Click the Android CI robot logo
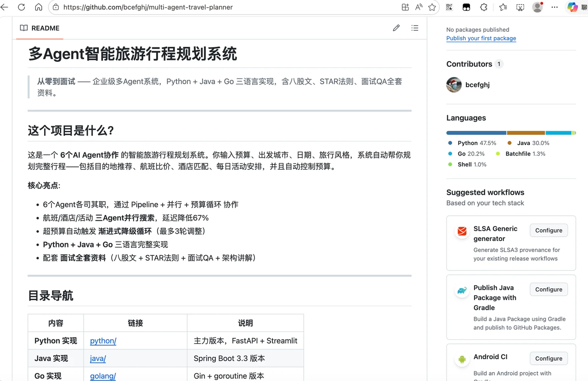 click(462, 359)
